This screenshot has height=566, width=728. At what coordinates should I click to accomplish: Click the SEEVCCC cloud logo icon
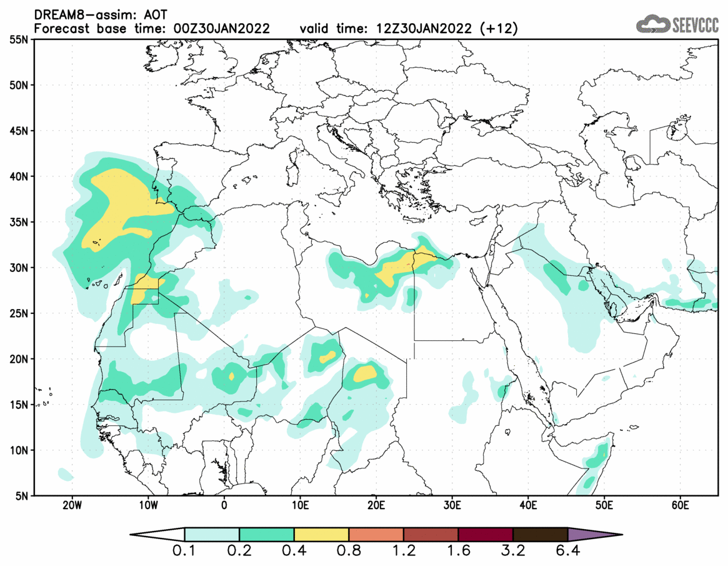(x=653, y=24)
